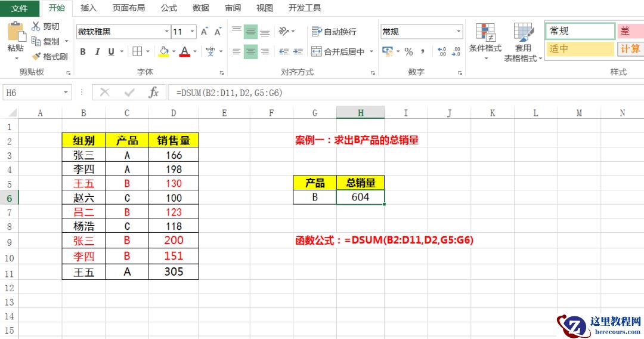Toggle middle vertical align button
644x339 pixels.
point(250,32)
